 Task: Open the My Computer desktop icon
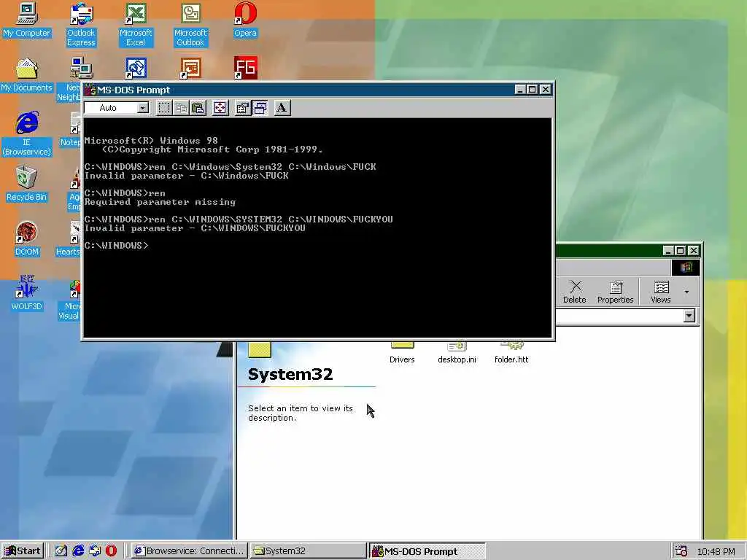pos(27,20)
